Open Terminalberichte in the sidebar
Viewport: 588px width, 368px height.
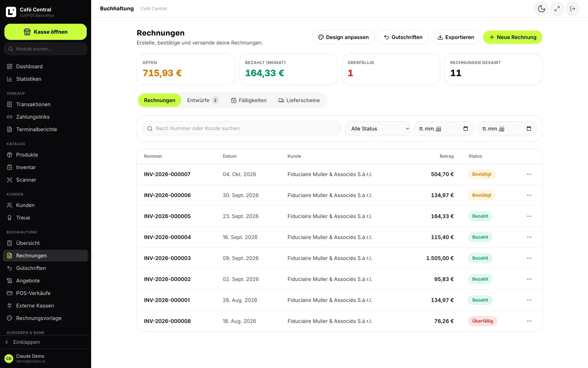coord(46,130)
